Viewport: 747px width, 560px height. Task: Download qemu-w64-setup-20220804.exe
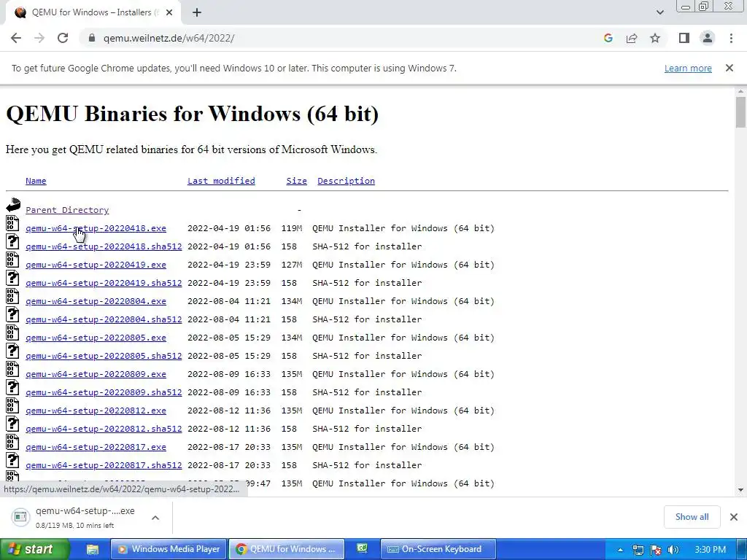(96, 301)
